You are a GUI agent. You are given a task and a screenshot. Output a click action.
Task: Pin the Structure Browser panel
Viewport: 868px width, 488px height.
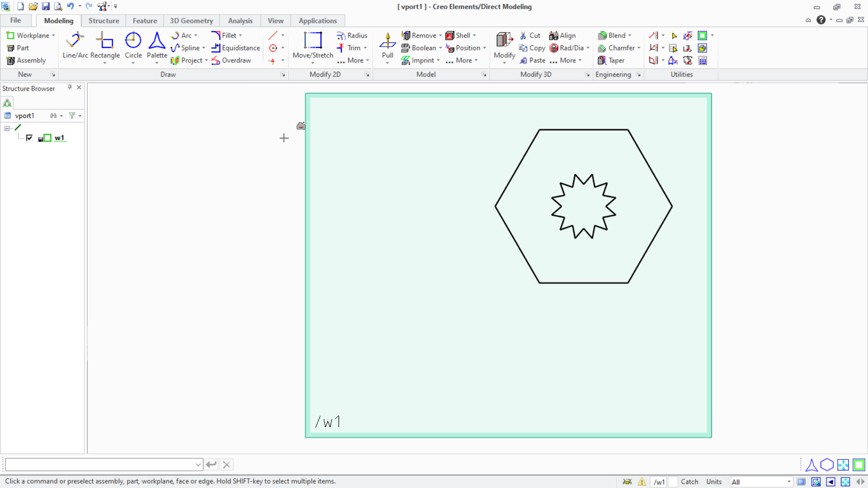pos(70,88)
